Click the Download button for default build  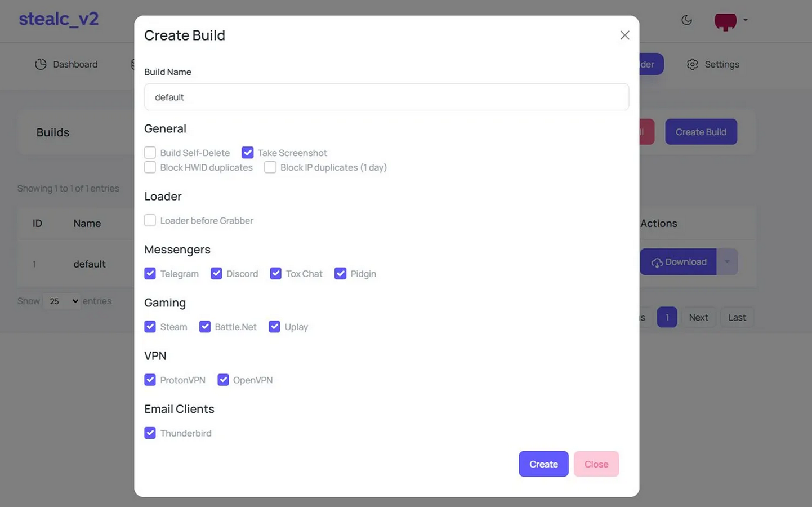(x=679, y=262)
